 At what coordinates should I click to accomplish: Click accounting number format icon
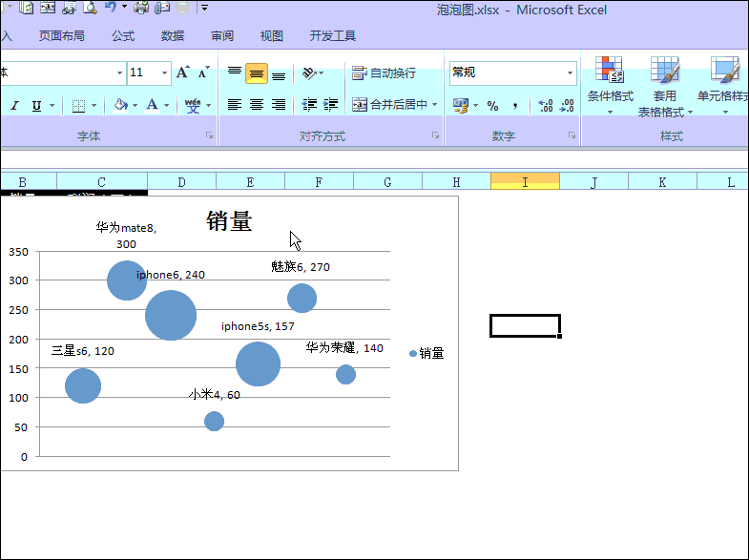coord(461,105)
